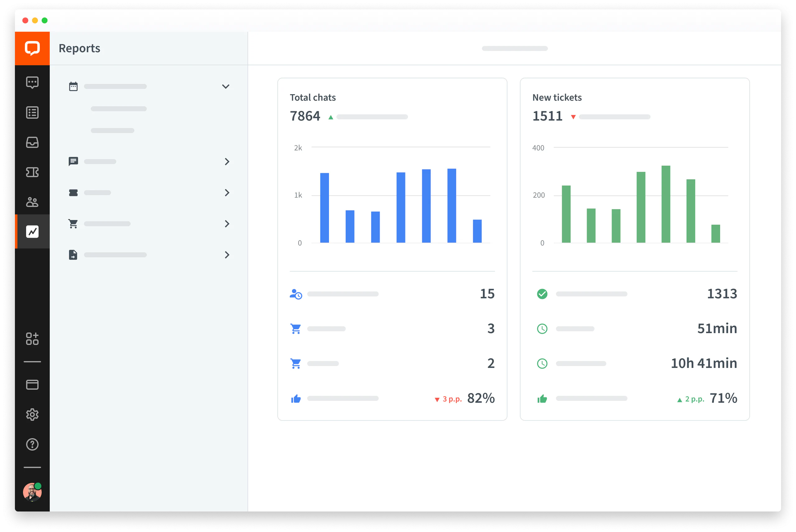Image resolution: width=796 pixels, height=532 pixels.
Task: Expand the chat reports submenu chevron
Action: click(x=227, y=162)
